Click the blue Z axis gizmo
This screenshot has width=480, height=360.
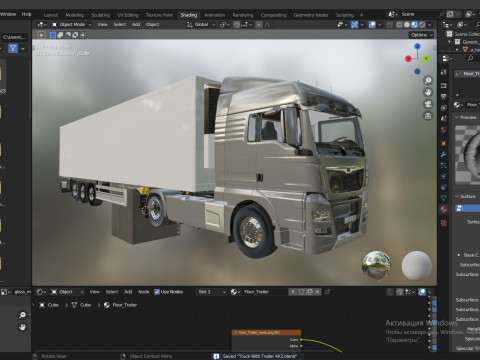(417, 46)
